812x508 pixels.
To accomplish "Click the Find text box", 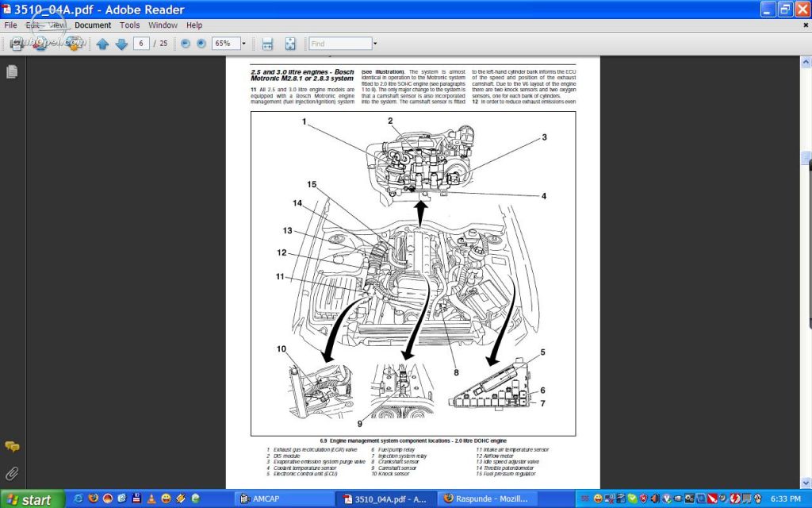I will [x=340, y=44].
